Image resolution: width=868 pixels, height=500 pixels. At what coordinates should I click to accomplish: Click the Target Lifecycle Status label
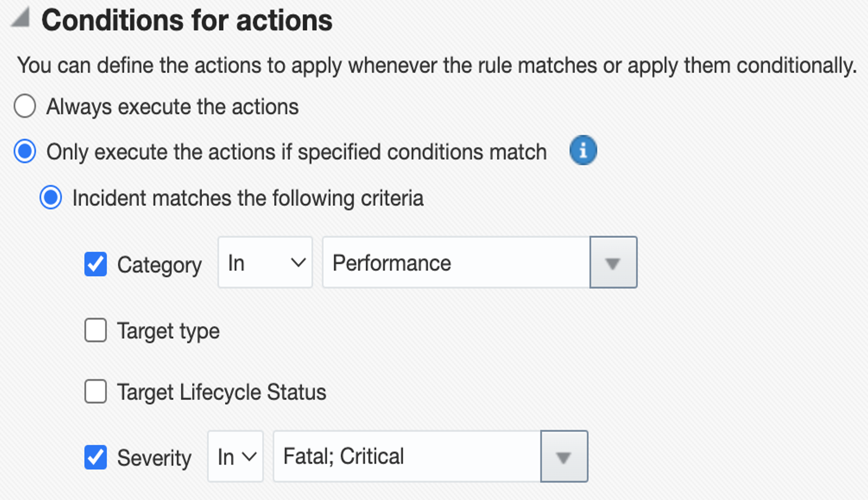coord(222,392)
